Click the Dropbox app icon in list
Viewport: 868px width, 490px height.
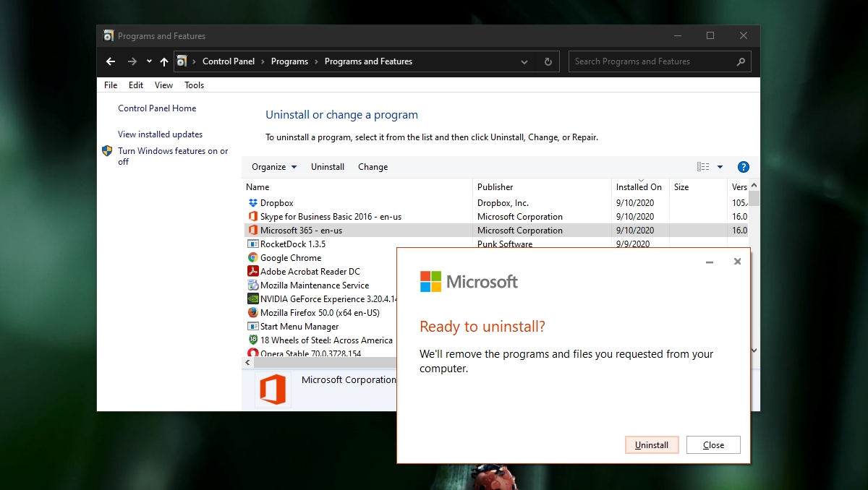point(253,203)
